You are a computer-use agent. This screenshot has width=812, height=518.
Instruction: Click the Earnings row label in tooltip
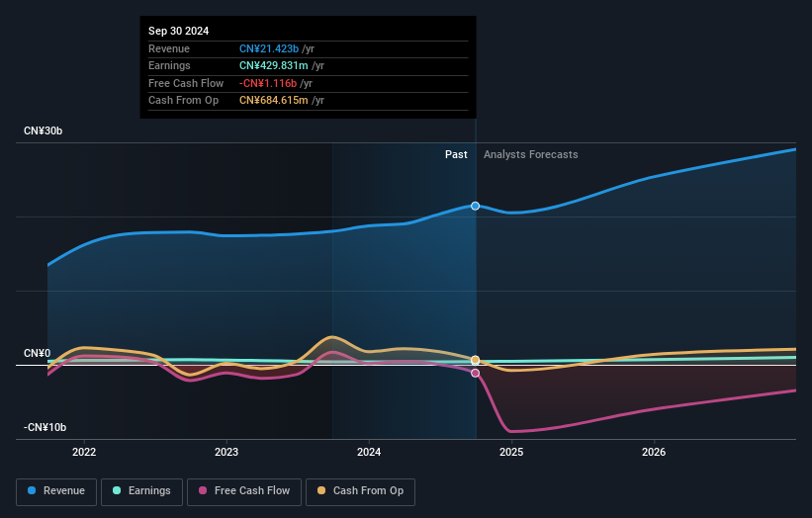(169, 65)
